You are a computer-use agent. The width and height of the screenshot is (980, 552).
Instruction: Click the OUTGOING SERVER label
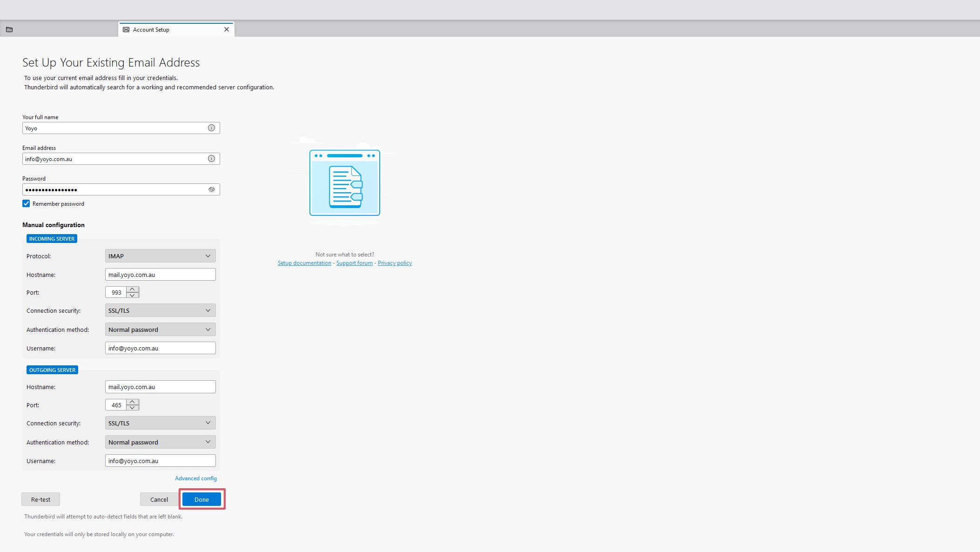coord(52,370)
